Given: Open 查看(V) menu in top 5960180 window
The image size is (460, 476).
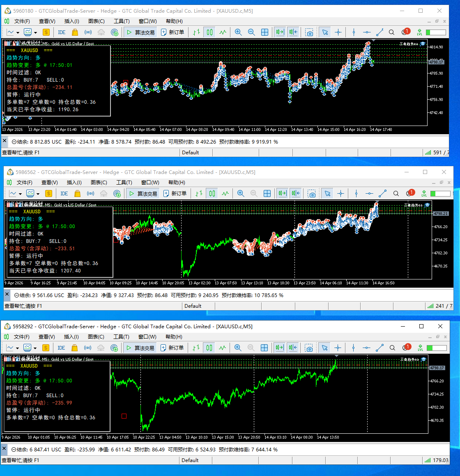Looking at the screenshot, I should tap(47, 21).
